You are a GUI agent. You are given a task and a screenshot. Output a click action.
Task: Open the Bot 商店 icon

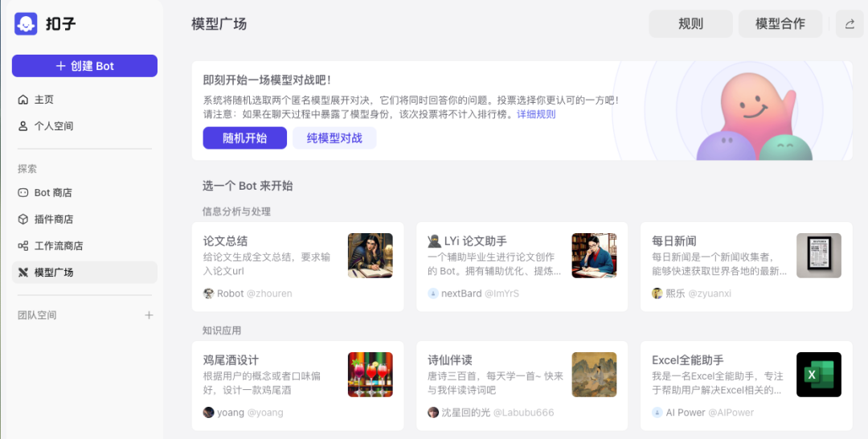click(23, 193)
